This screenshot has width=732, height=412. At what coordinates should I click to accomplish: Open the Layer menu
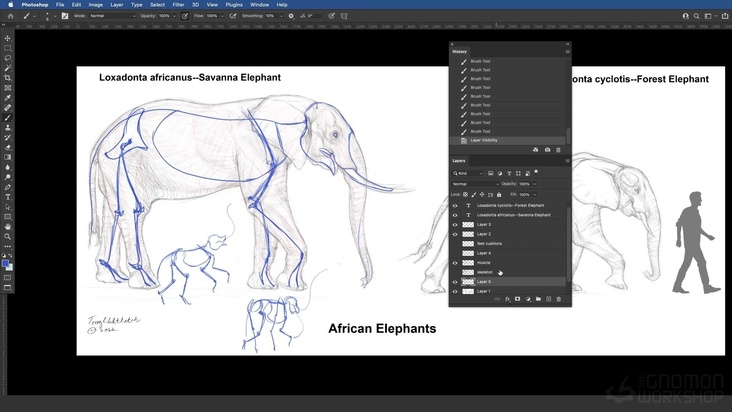(x=117, y=5)
